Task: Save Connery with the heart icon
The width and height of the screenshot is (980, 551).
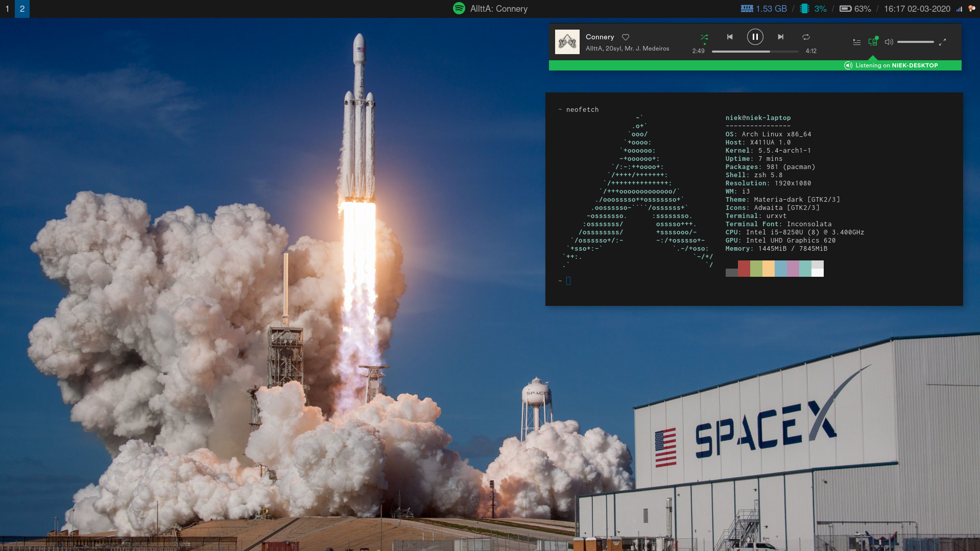Action: click(x=626, y=37)
